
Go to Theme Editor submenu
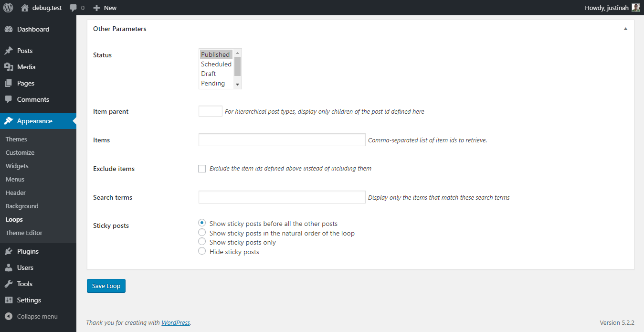tap(24, 233)
